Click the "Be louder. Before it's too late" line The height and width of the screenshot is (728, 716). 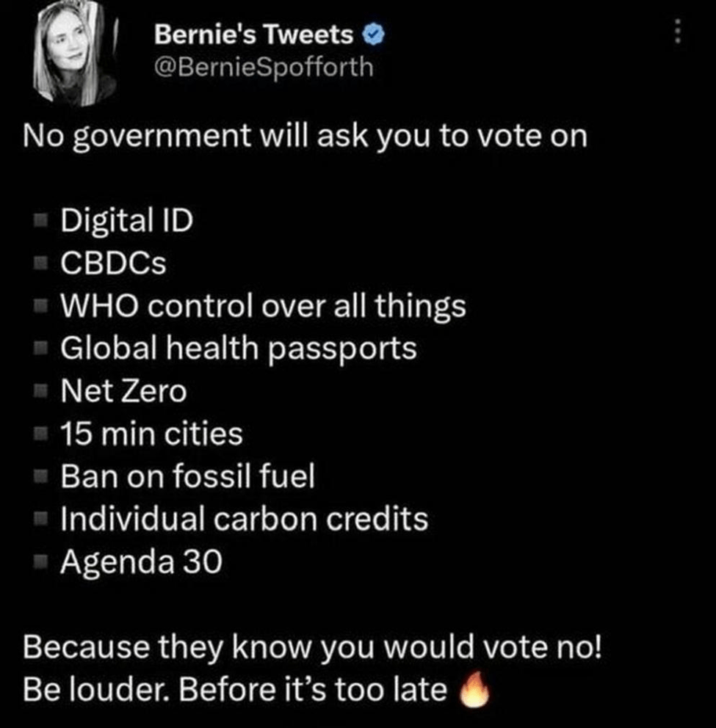[235, 689]
